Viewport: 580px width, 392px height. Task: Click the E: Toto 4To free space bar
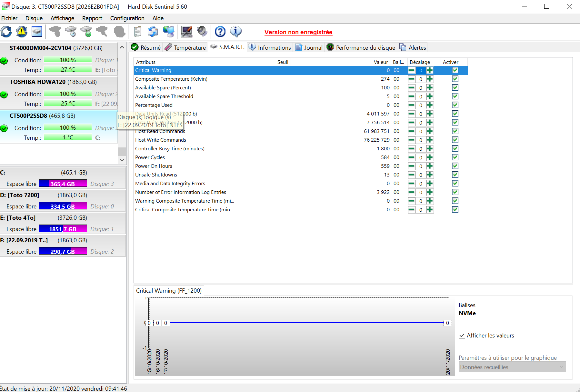tap(63, 229)
